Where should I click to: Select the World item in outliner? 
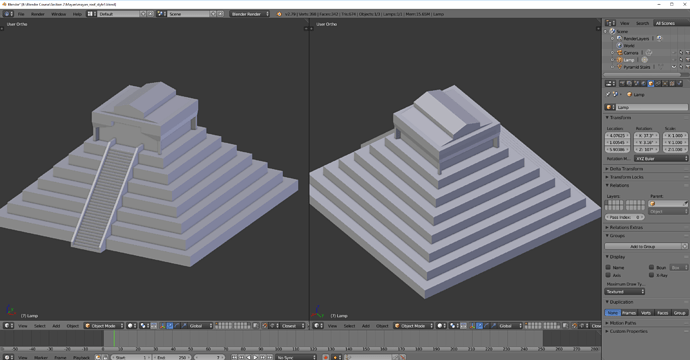(x=629, y=46)
